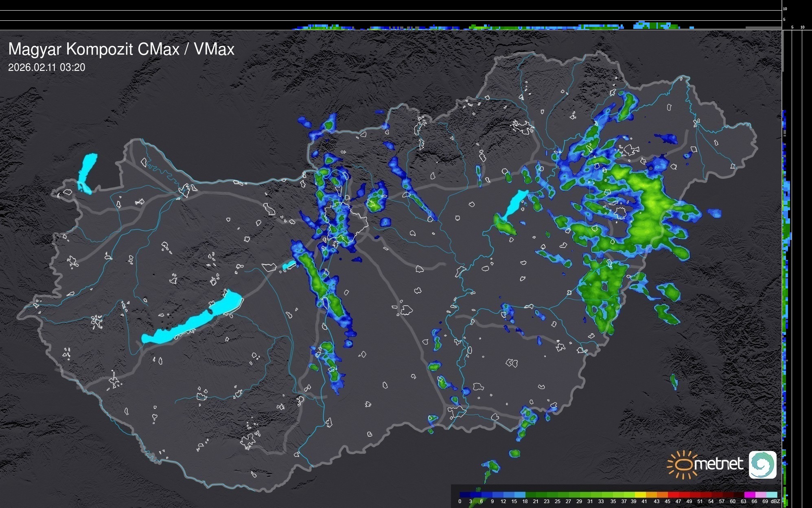Image resolution: width=812 pixels, height=508 pixels.
Task: Click the dBZ unit label in legend
Action: pos(775,501)
